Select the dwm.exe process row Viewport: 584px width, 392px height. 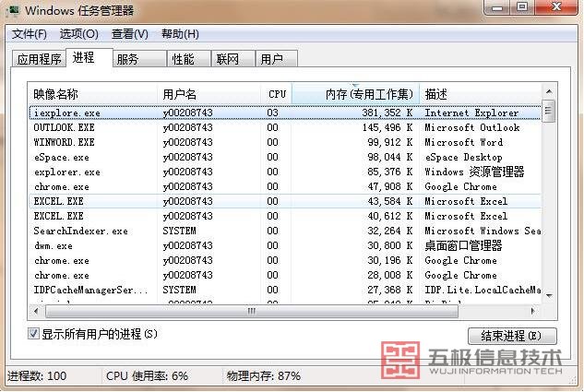point(285,245)
